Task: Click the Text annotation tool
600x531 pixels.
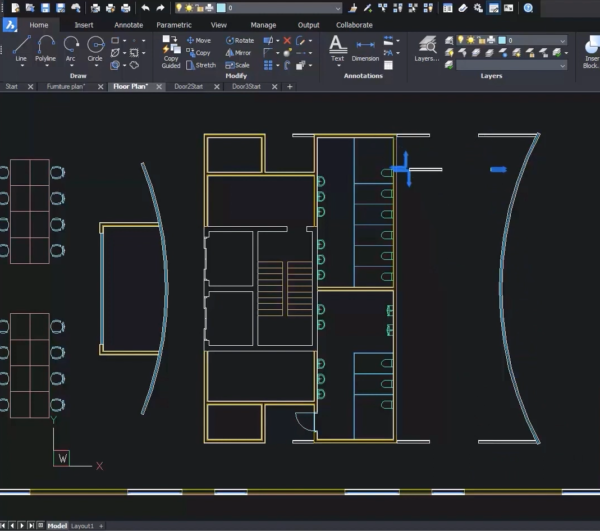Action: point(337,47)
